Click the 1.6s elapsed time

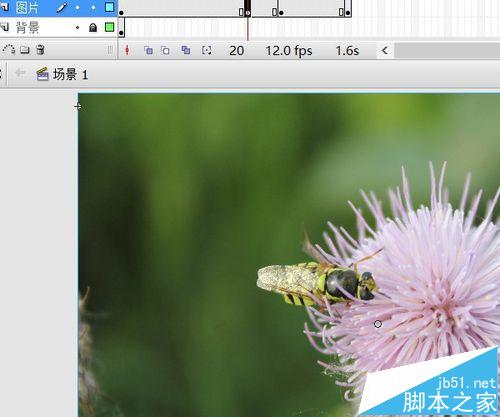(x=347, y=51)
